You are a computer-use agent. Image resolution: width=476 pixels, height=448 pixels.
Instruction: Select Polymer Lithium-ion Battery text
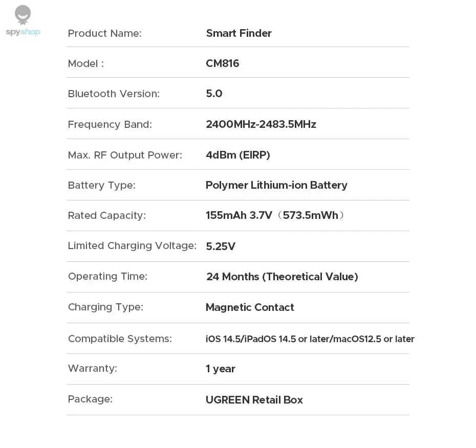276,185
